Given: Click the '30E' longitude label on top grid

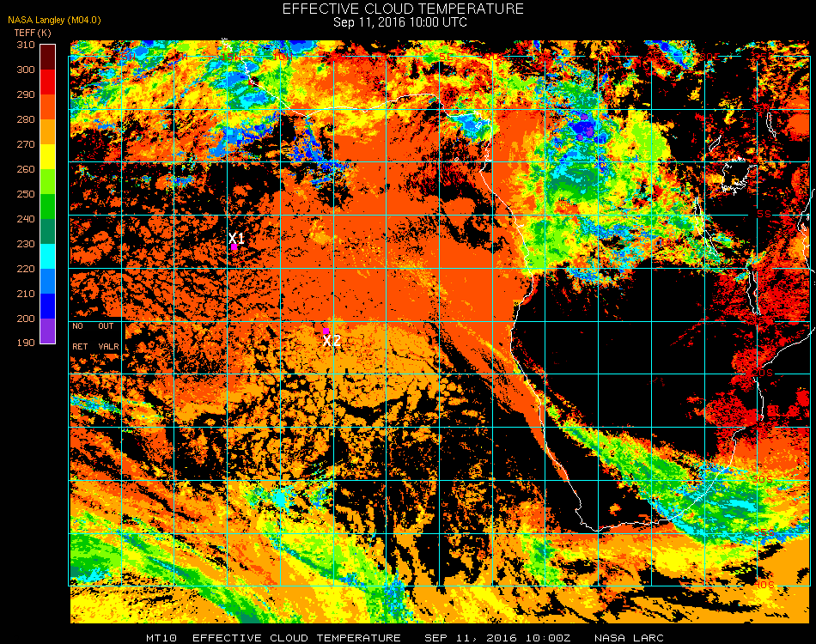Looking at the screenshot, I should (x=710, y=56).
